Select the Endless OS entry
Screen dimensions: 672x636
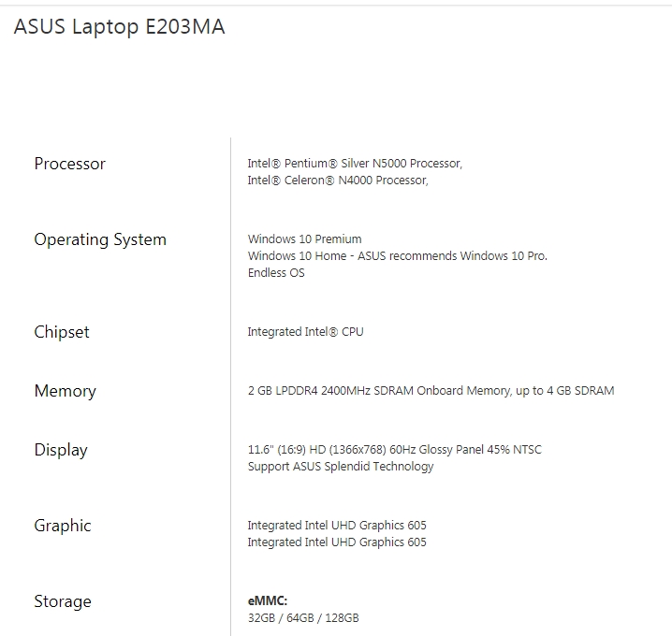276,273
